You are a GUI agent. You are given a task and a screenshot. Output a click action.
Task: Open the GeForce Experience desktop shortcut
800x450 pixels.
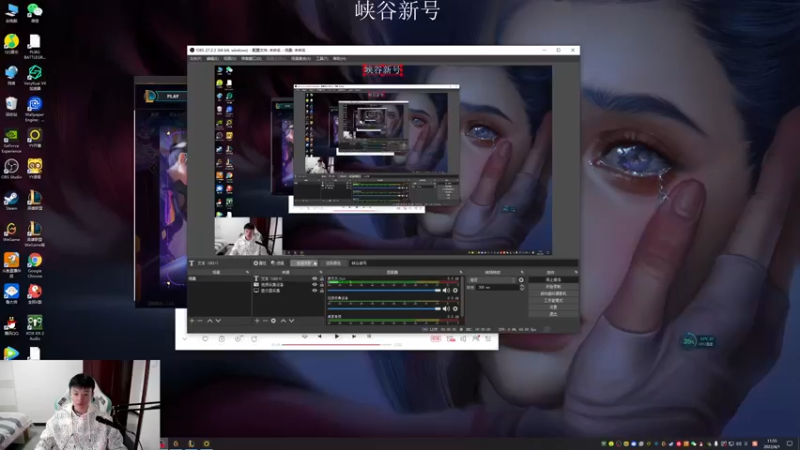coord(11,141)
